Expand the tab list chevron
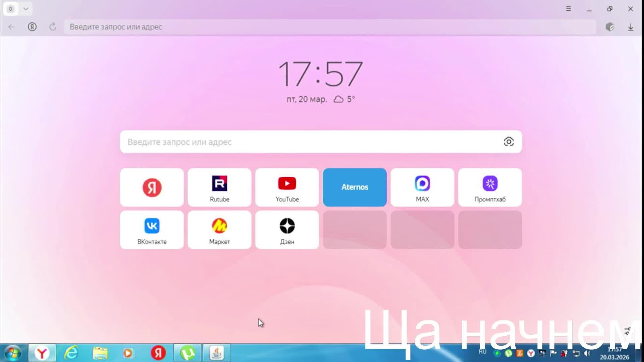This screenshot has width=644, height=362. click(26, 9)
